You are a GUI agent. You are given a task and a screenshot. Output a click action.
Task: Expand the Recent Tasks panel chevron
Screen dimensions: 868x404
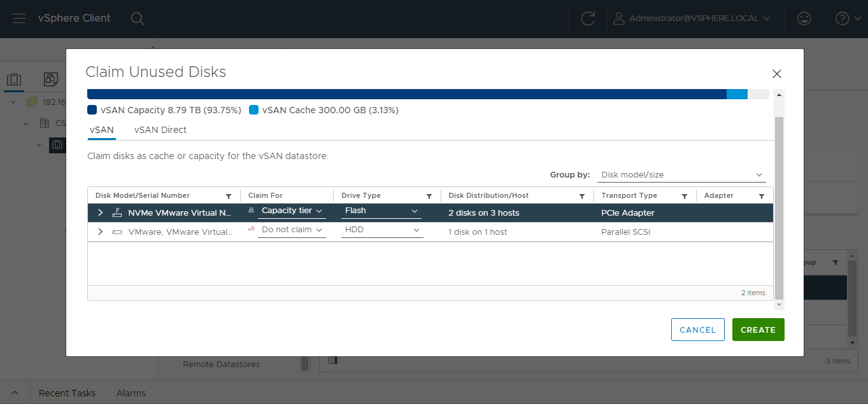(x=15, y=393)
